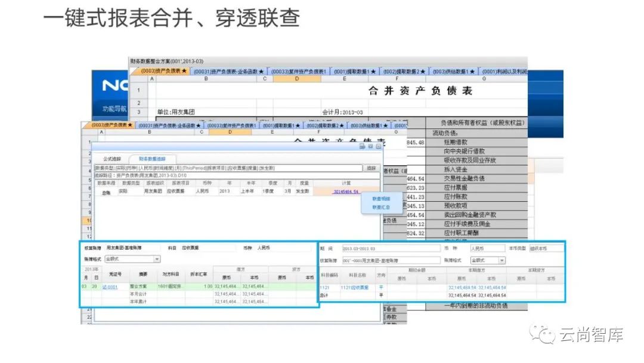
Task: Select front window tab (0001)提取数据1
Action: 281,125
